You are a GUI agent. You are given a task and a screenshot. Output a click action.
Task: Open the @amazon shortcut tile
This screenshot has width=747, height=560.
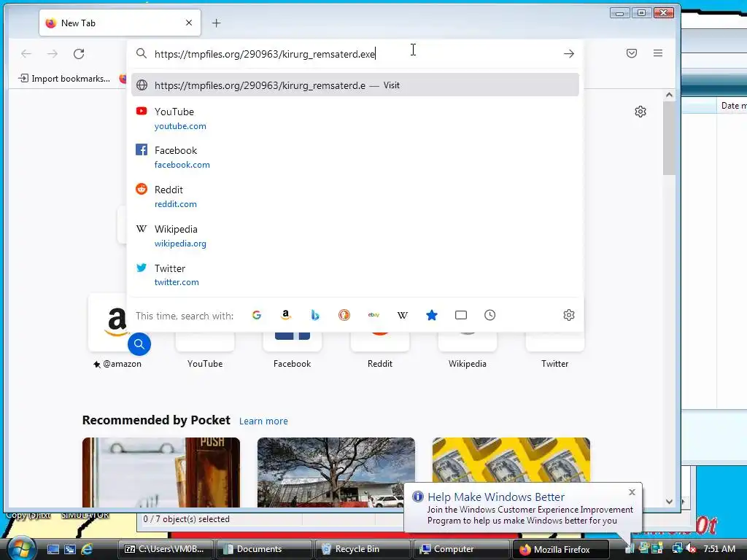click(117, 332)
